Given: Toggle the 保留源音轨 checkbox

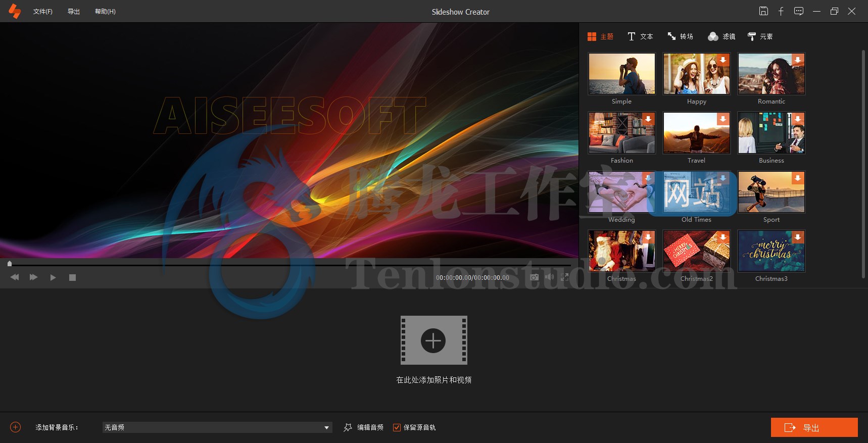Looking at the screenshot, I should click(397, 427).
